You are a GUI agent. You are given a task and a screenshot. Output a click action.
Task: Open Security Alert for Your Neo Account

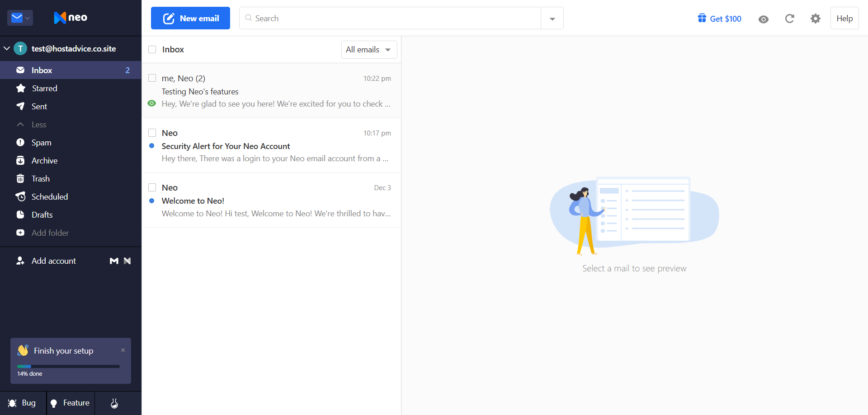(x=272, y=145)
